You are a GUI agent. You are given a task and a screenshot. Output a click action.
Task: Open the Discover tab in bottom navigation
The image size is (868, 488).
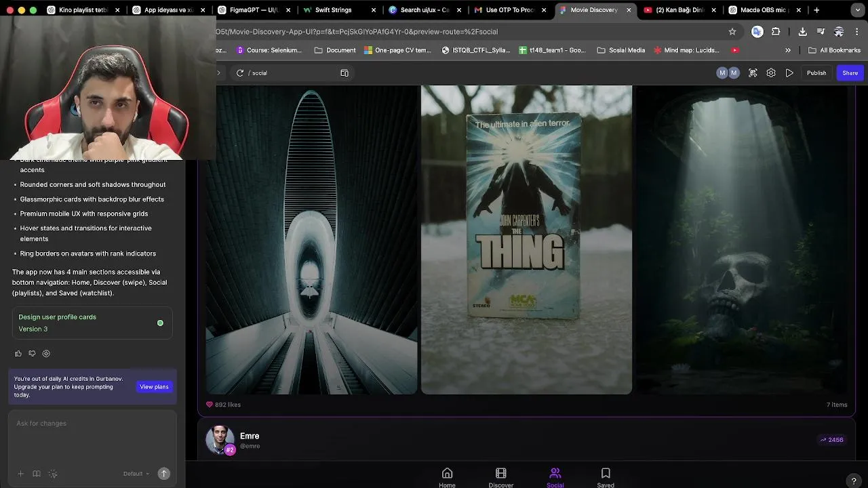coord(501,477)
